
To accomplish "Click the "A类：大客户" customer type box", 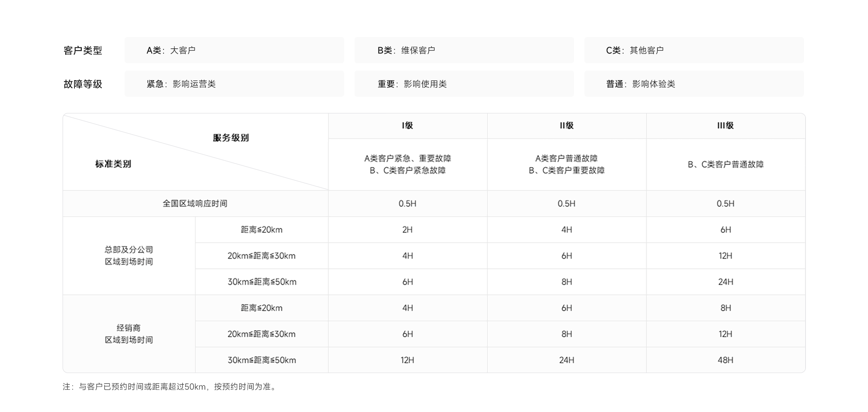I will 234,50.
